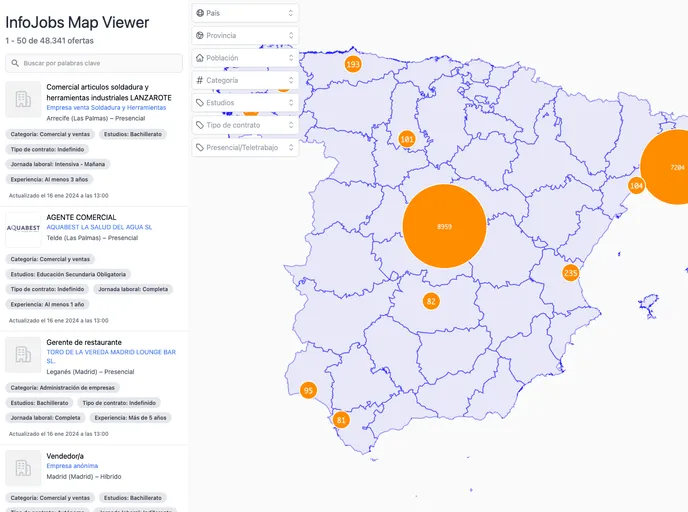Open the AGENTE COMERCIAL job listing
Screen dimensions: 688x512
(81, 217)
